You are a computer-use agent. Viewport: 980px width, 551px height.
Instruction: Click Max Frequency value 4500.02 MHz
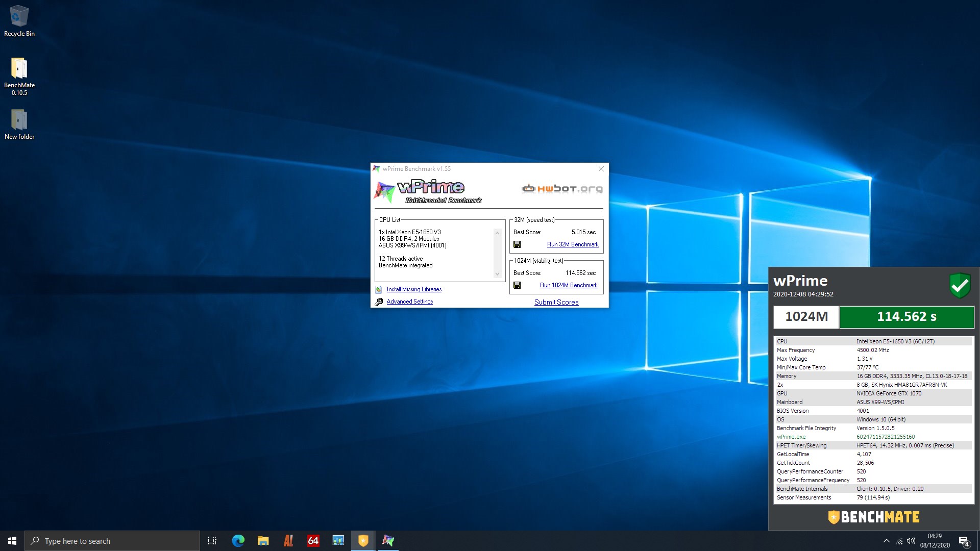tap(872, 350)
